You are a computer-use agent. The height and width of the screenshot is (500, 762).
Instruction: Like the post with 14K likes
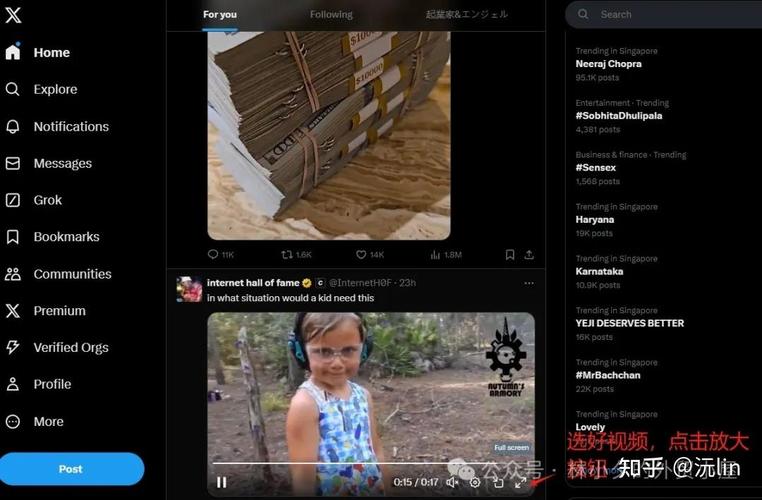362,255
